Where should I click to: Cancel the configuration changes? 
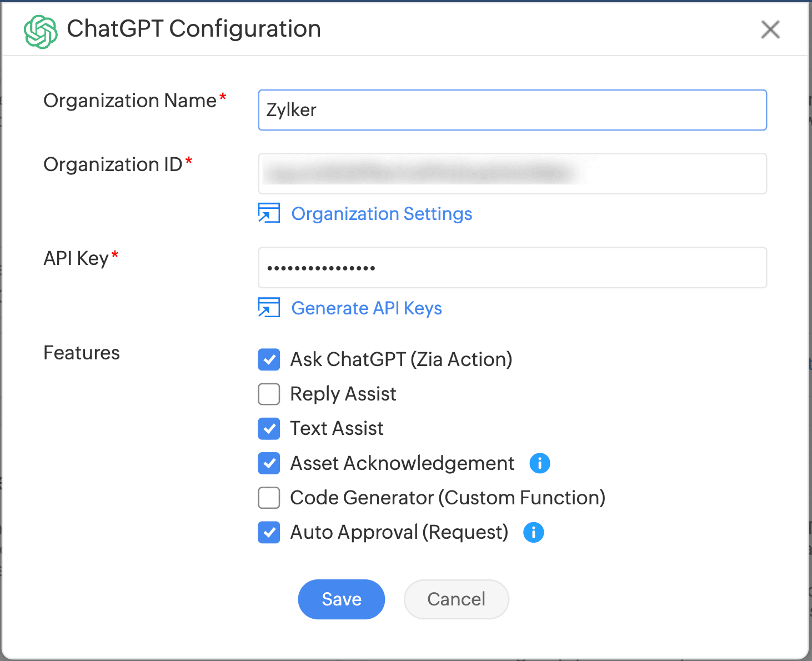click(x=456, y=599)
